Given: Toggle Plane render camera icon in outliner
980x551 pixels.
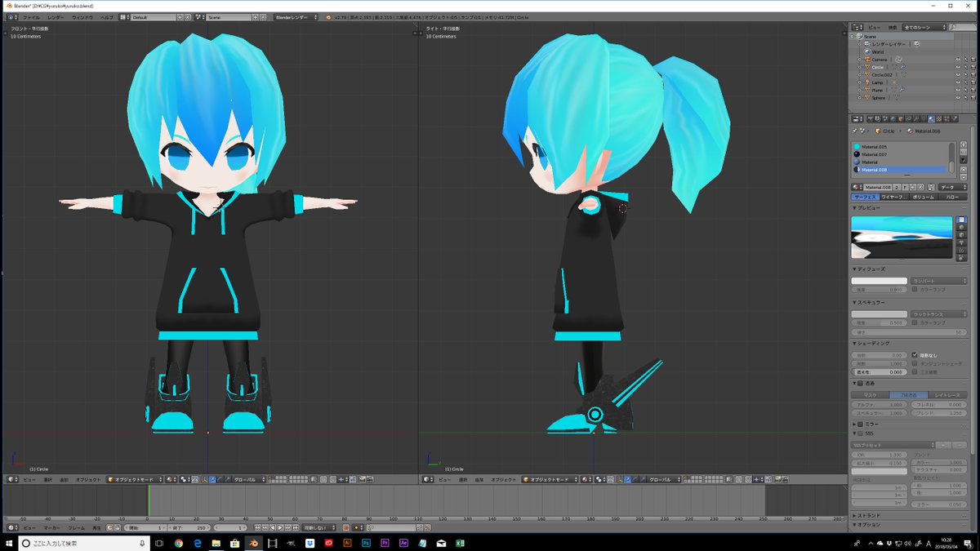Looking at the screenshot, I should pyautogui.click(x=973, y=90).
